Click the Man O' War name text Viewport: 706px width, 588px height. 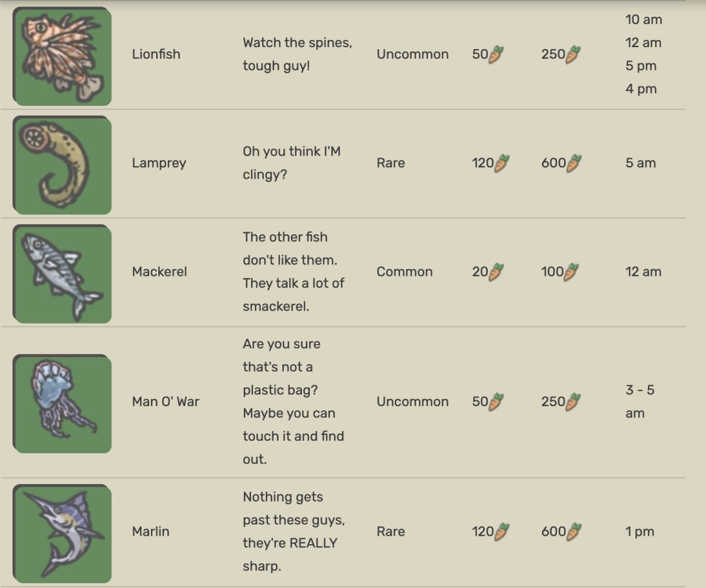click(x=165, y=402)
